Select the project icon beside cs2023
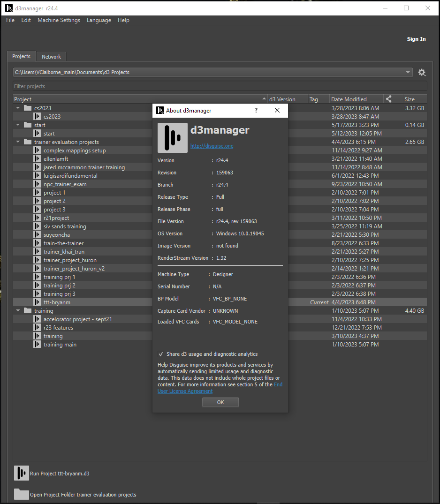440x504 pixels. (x=37, y=116)
